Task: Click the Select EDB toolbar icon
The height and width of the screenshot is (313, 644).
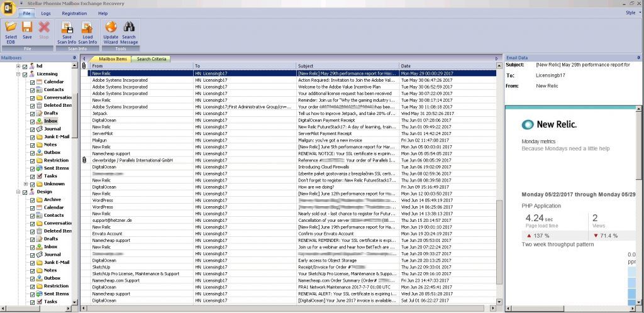Action: click(x=11, y=28)
